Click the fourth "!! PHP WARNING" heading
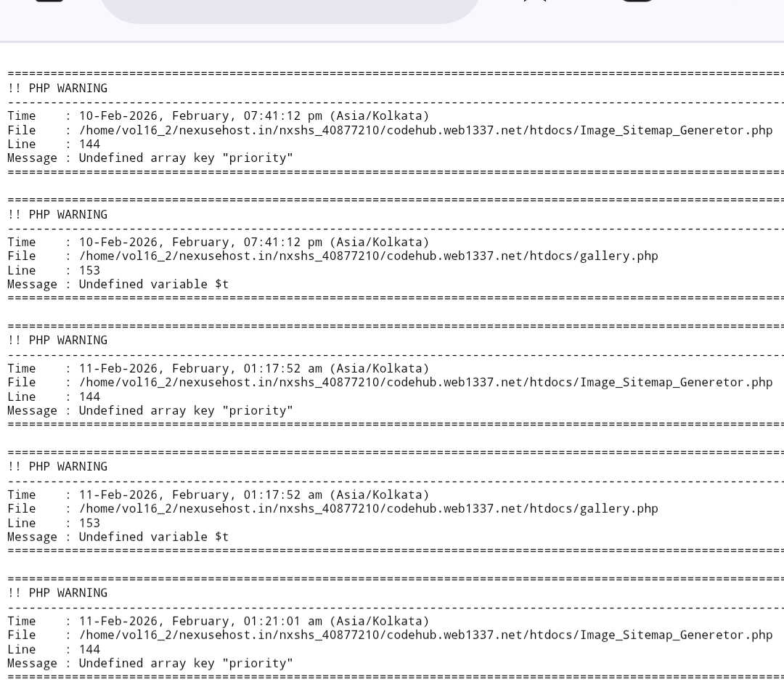The width and height of the screenshot is (784, 695). (57, 466)
